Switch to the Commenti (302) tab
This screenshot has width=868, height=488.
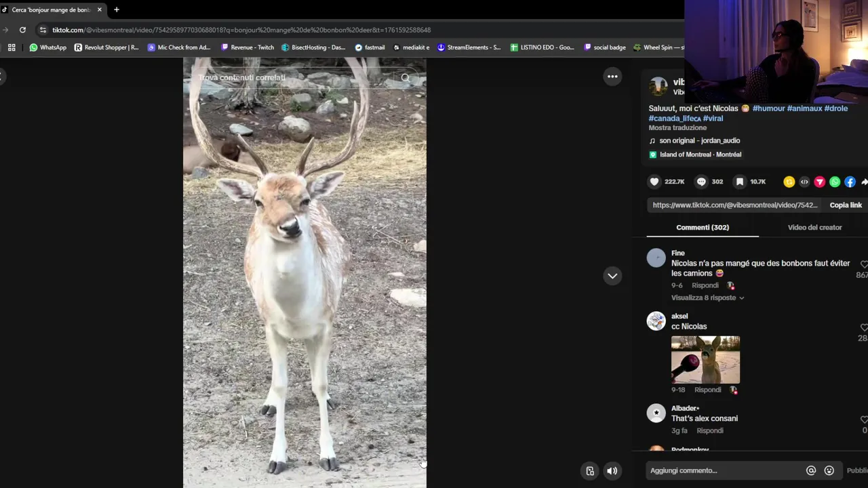point(703,228)
